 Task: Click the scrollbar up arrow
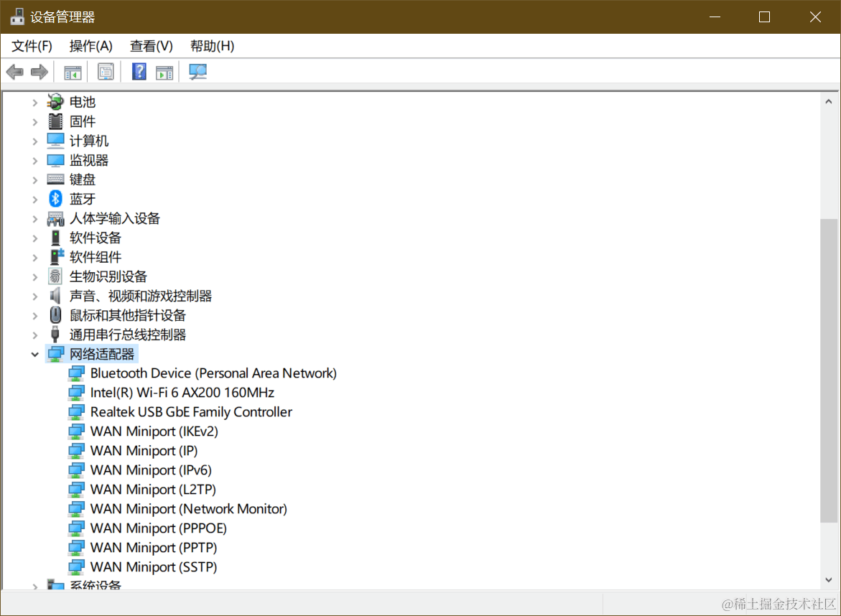pyautogui.click(x=829, y=101)
